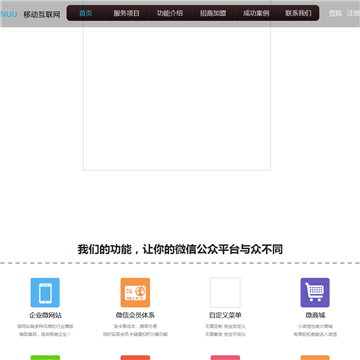Click the purple shopping cart icon
The height and width of the screenshot is (360, 360).
pyautogui.click(x=315, y=293)
